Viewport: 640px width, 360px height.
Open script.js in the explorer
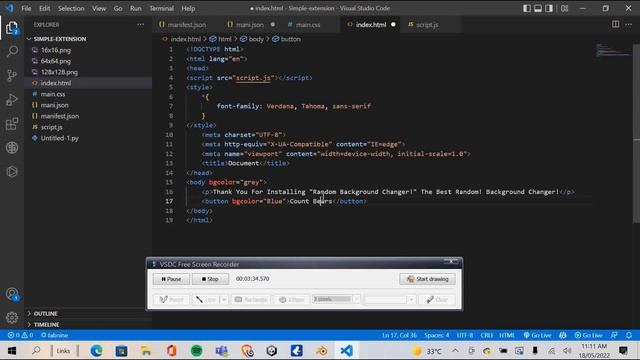[x=51, y=127]
